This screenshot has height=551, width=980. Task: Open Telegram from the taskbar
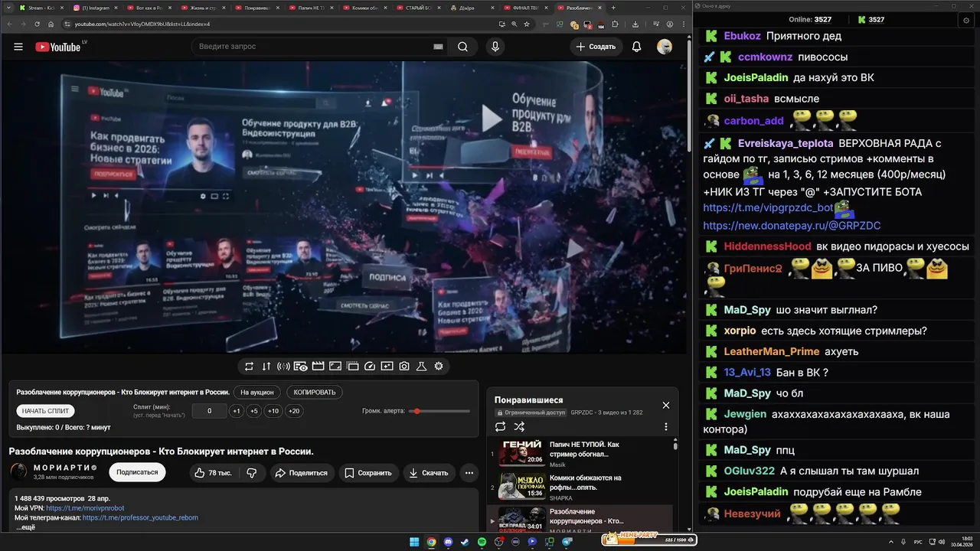567,542
